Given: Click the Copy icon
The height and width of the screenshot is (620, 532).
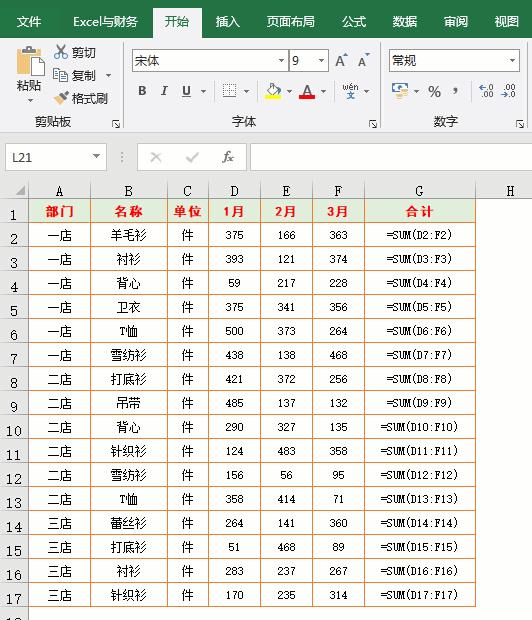Looking at the screenshot, I should click(61, 75).
